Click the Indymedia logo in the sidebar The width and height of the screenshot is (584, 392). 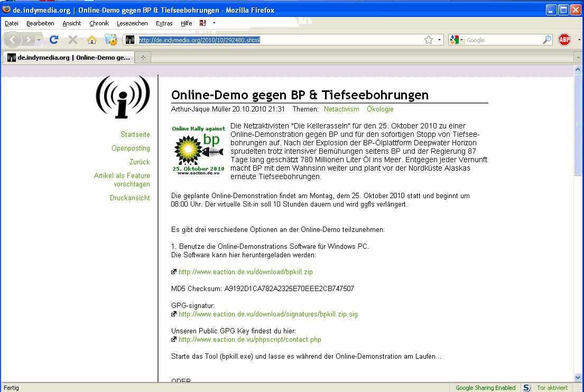click(x=123, y=97)
